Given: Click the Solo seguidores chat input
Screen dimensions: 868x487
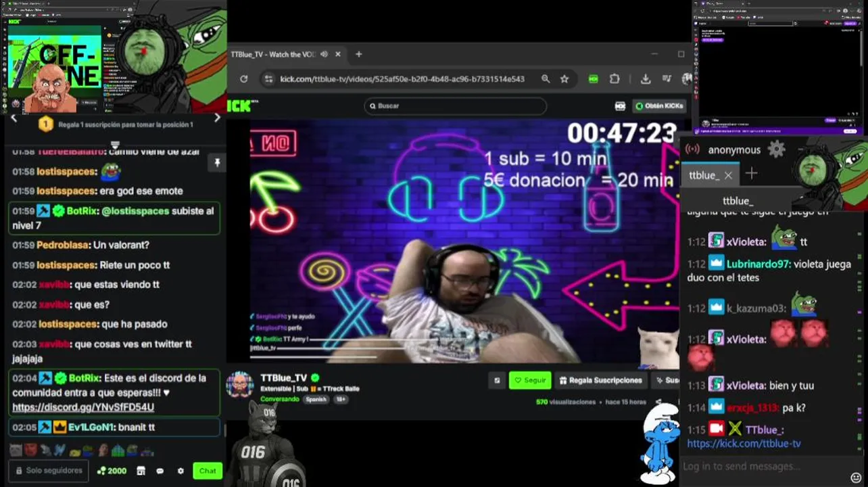Looking at the screenshot, I should point(49,471).
